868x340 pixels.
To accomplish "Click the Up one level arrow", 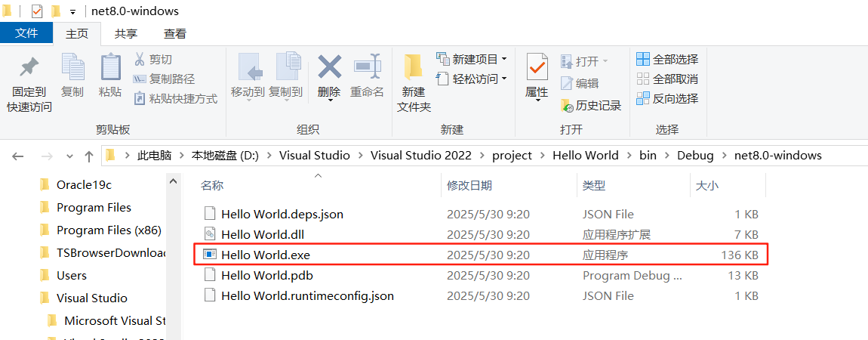I will click(88, 156).
